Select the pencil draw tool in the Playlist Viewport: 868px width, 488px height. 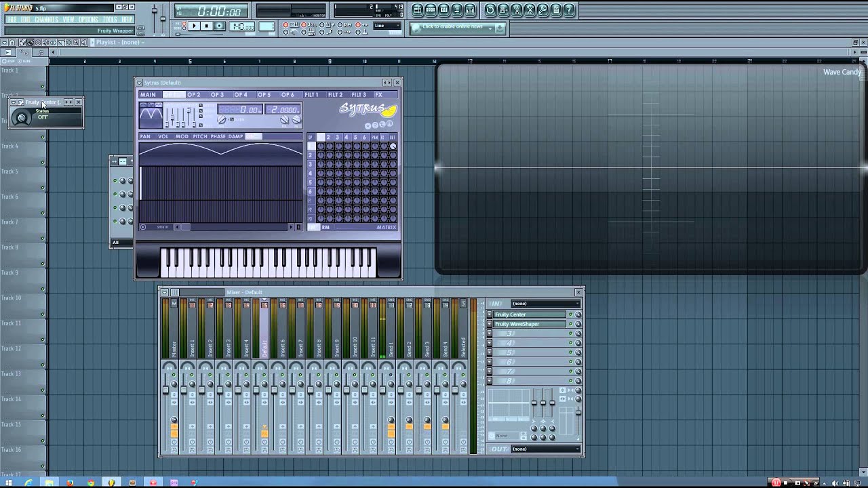click(x=22, y=42)
